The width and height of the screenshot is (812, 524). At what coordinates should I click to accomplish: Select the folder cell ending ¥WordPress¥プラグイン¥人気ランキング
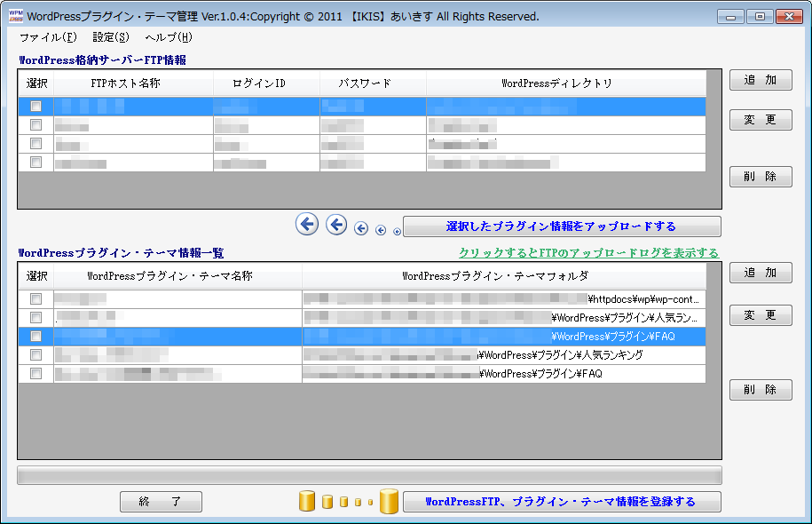point(504,355)
